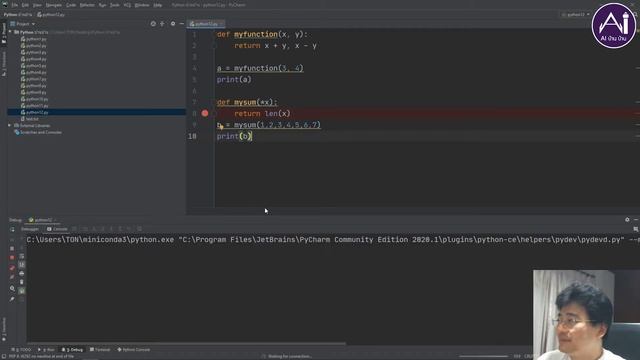This screenshot has height=360, width=640.
Task: Locate current file in Project tree
Action: [x=153, y=24]
